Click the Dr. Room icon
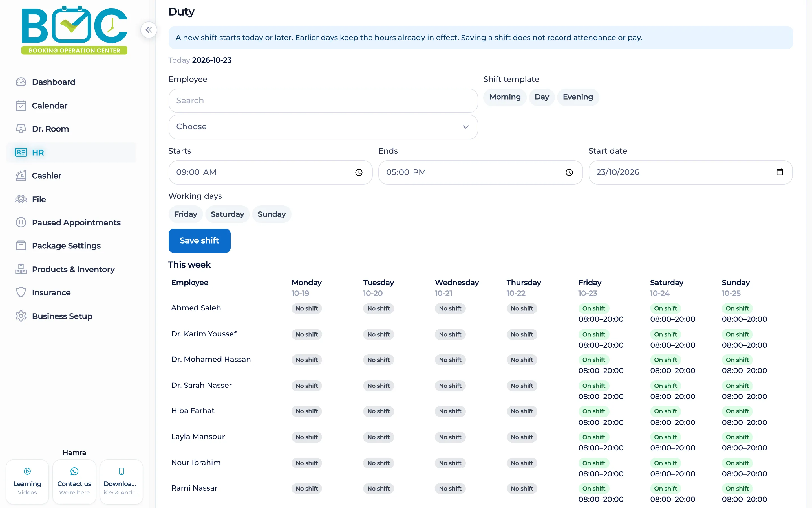 [x=21, y=129]
